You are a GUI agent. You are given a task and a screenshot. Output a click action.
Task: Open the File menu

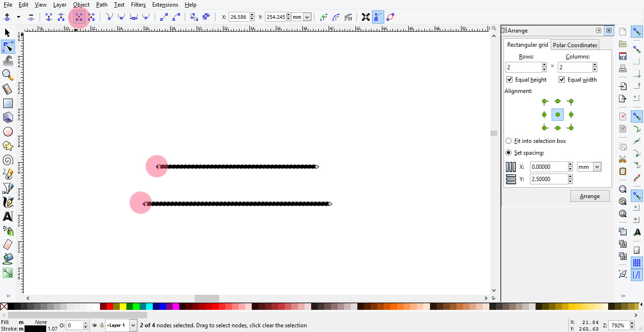[x=8, y=5]
